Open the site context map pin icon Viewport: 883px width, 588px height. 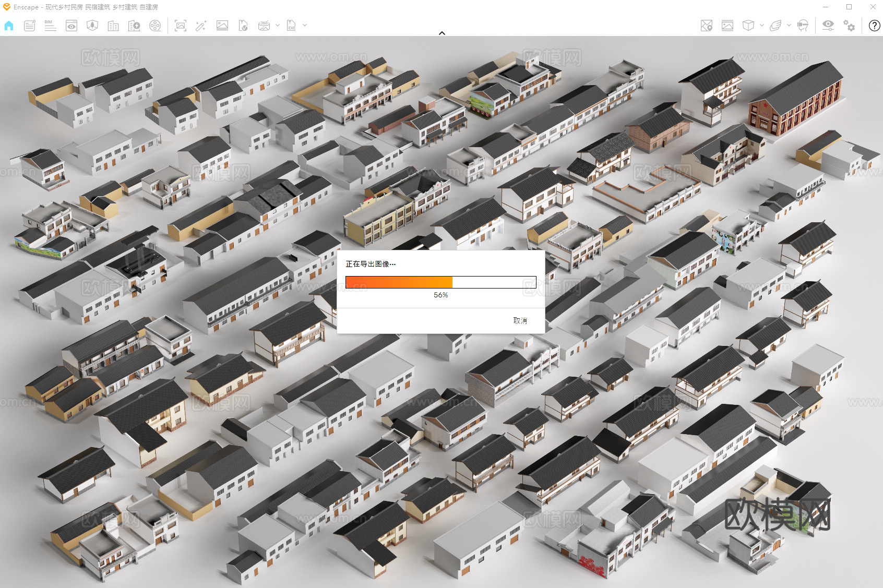707,26
